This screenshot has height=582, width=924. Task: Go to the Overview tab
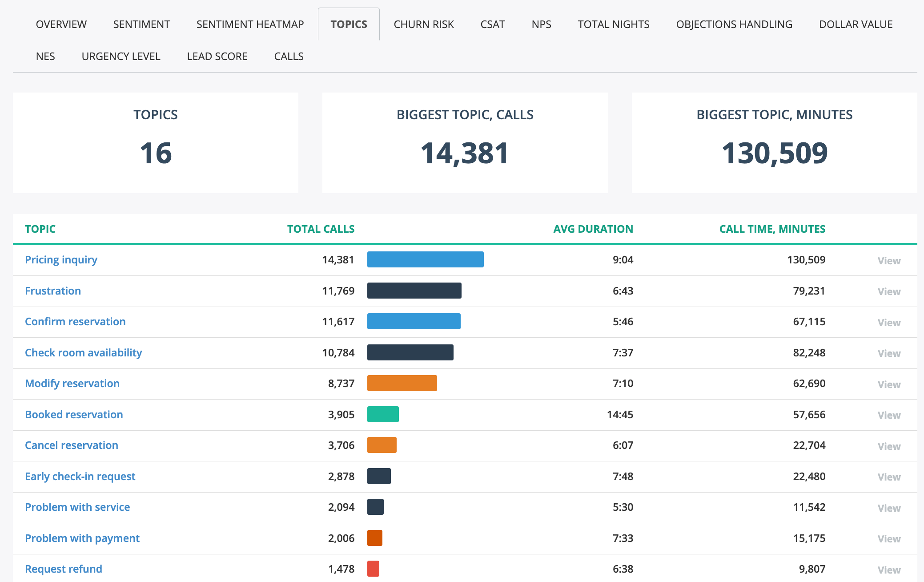(61, 24)
